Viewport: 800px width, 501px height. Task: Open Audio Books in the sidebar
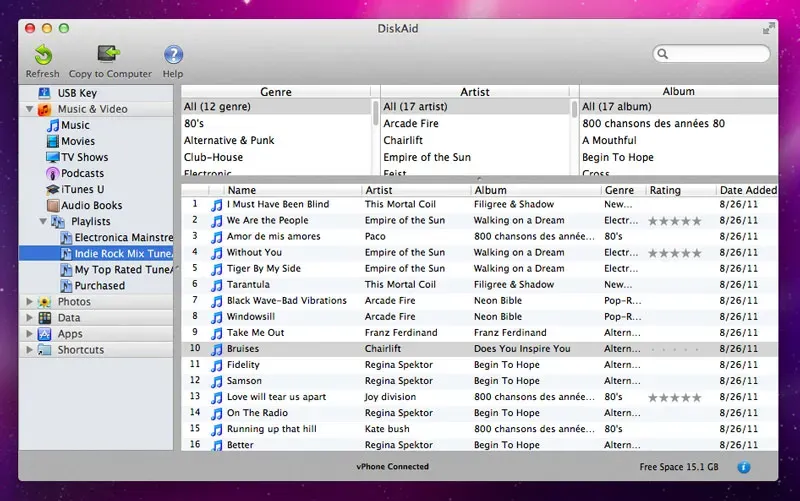91,205
